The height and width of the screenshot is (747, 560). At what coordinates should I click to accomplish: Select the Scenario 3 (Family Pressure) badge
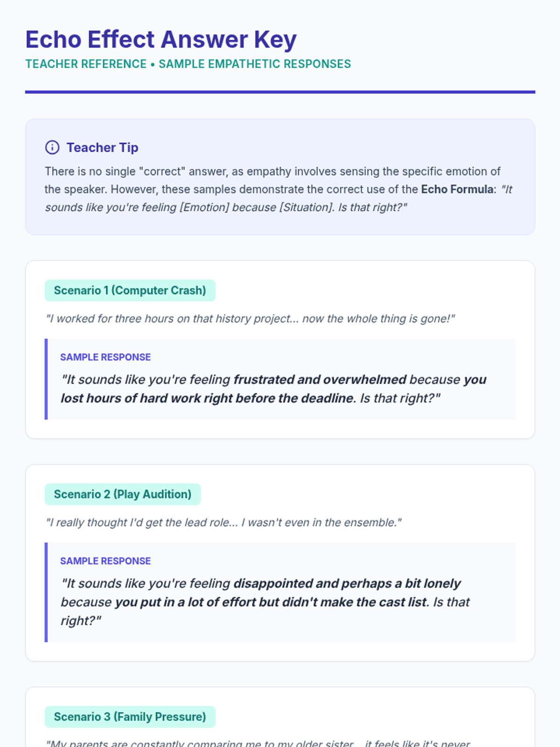[130, 717]
